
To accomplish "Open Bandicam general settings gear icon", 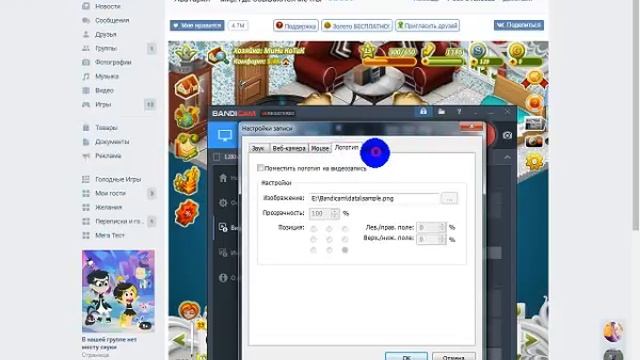I will 223,202.
